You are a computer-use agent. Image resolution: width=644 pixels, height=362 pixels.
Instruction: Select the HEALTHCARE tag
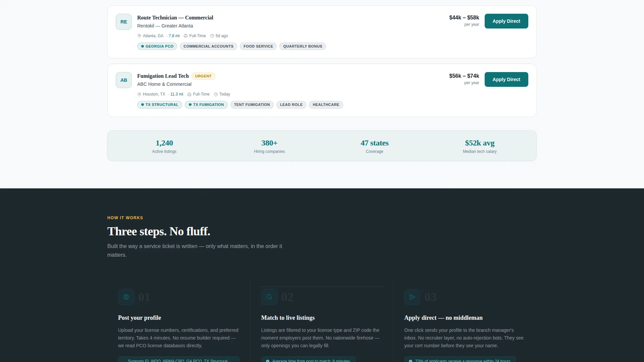[x=326, y=105]
